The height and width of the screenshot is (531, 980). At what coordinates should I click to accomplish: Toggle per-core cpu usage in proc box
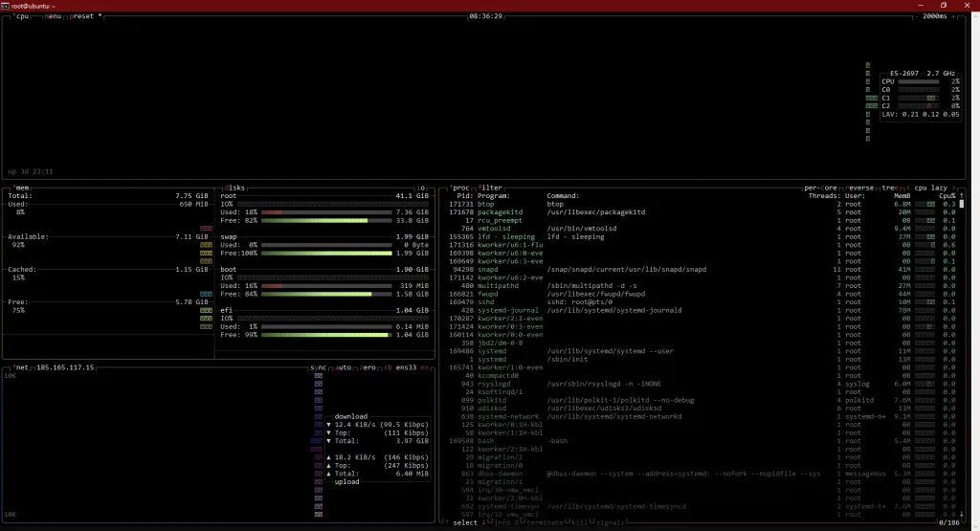pyautogui.click(x=820, y=188)
